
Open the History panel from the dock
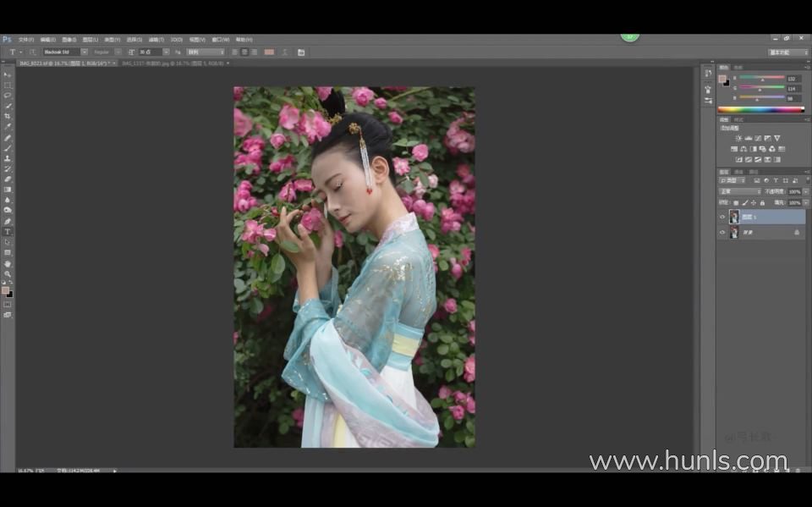(x=708, y=74)
